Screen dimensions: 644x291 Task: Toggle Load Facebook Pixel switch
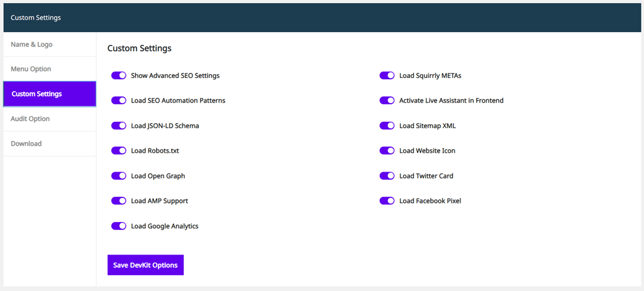coord(387,200)
